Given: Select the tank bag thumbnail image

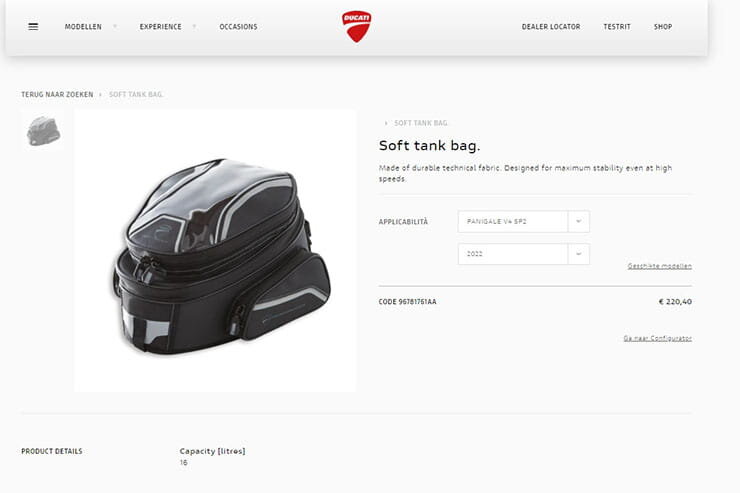Looking at the screenshot, I should (43, 131).
